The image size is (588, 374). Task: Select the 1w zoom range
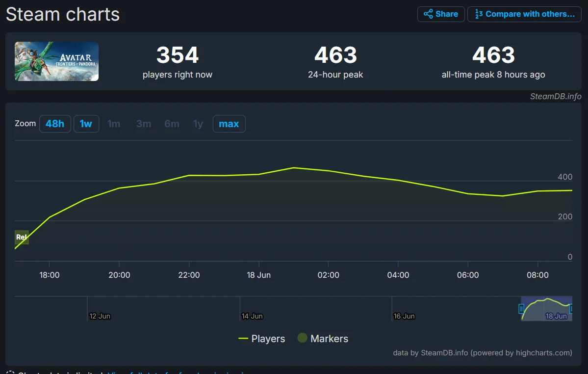pos(86,124)
